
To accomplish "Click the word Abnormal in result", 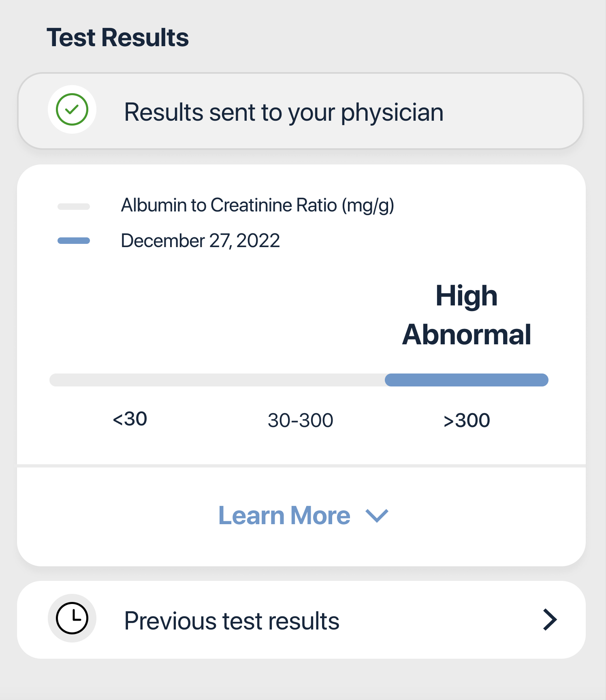I will tap(467, 335).
